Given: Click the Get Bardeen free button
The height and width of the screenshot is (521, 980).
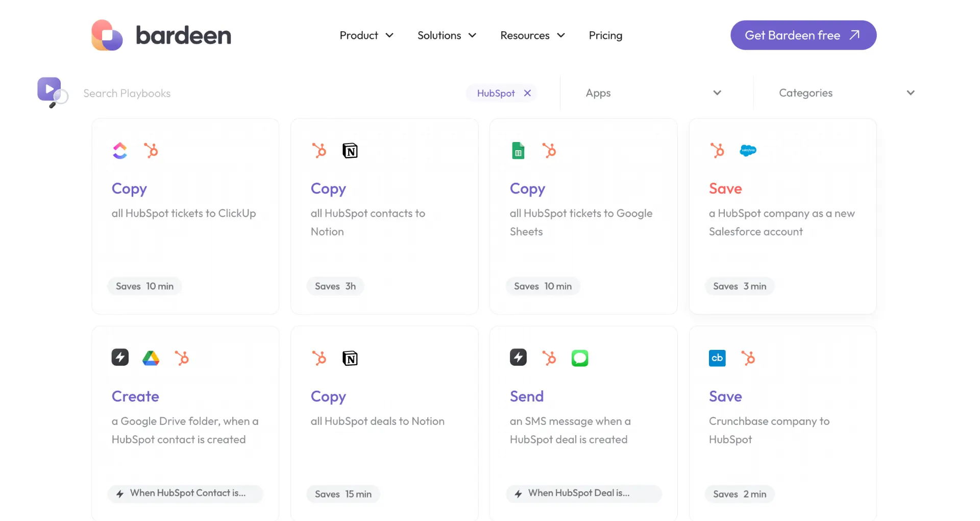Looking at the screenshot, I should pyautogui.click(x=803, y=35).
